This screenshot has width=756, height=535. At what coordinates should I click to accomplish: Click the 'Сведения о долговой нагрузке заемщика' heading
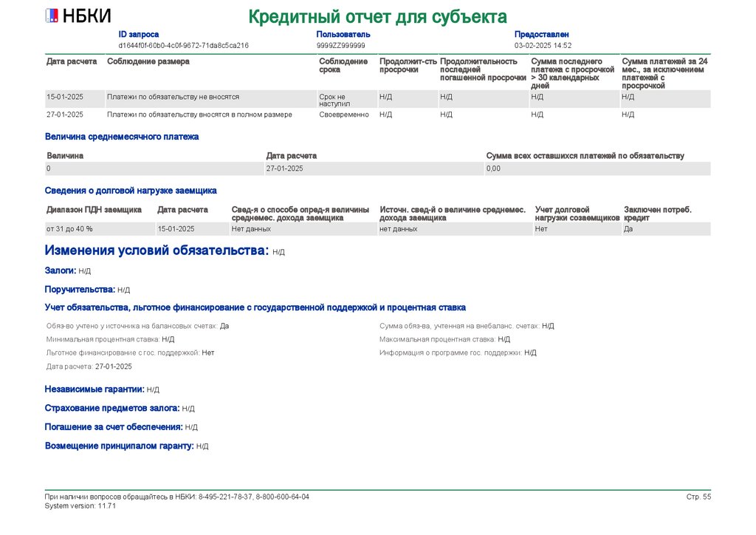[131, 191]
